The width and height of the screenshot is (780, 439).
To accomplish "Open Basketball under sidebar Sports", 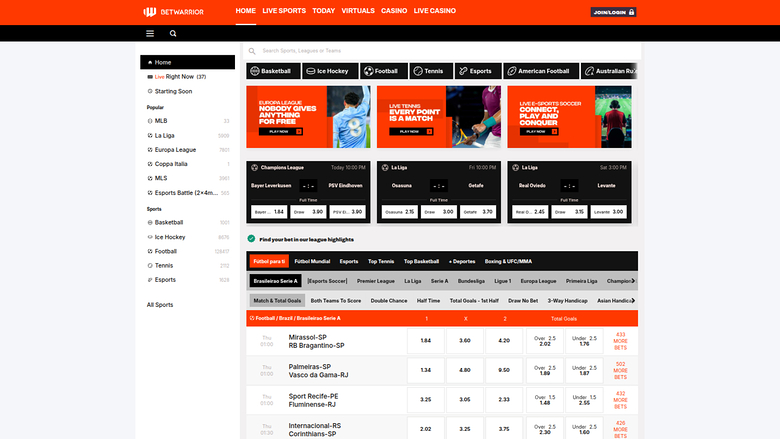I will tap(188, 222).
